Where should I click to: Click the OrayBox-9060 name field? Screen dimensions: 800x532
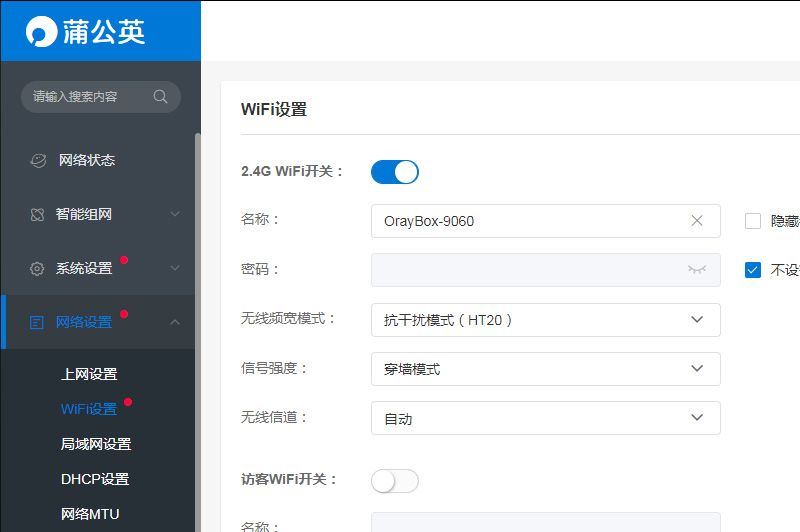(x=530, y=221)
